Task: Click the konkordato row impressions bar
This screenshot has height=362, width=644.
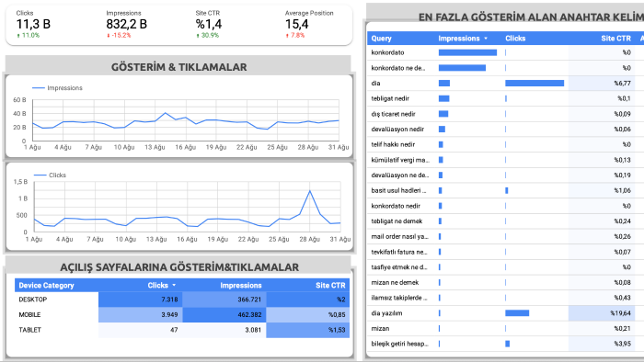Action: [x=467, y=52]
